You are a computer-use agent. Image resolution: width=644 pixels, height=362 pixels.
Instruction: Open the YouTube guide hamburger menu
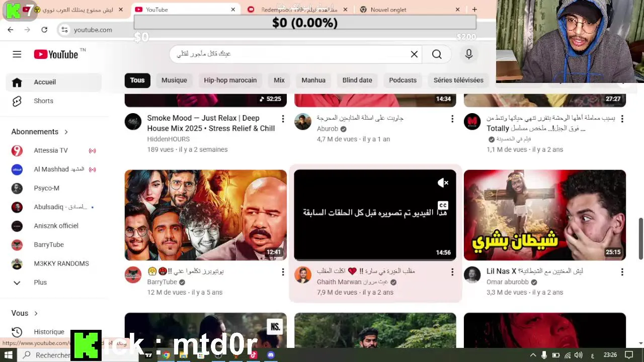(17, 54)
